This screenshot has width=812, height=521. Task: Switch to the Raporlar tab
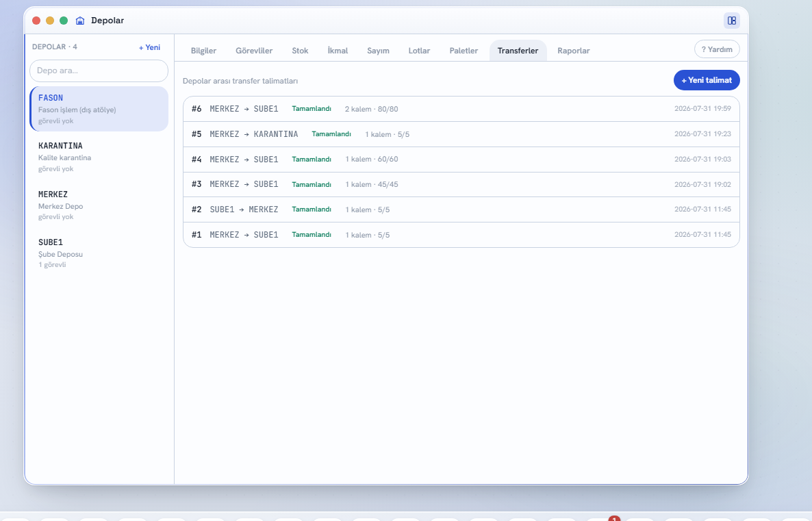point(573,51)
